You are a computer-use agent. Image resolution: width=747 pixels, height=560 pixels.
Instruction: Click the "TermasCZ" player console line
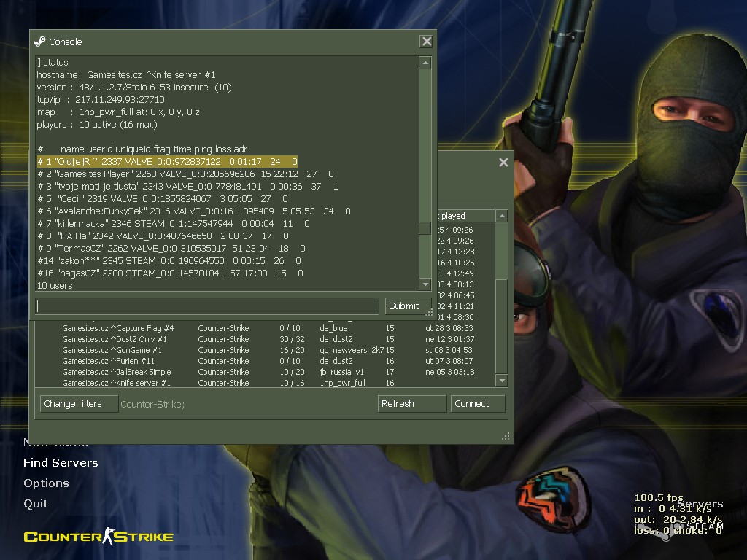(171, 248)
